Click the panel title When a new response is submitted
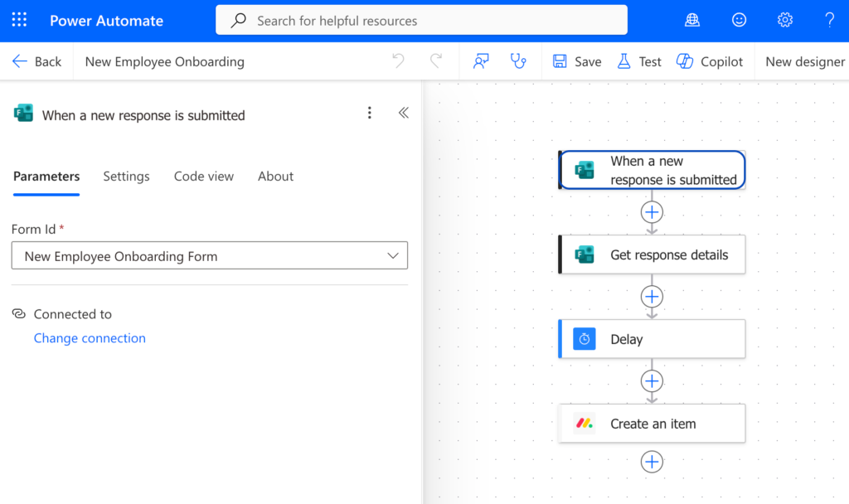 pyautogui.click(x=143, y=115)
